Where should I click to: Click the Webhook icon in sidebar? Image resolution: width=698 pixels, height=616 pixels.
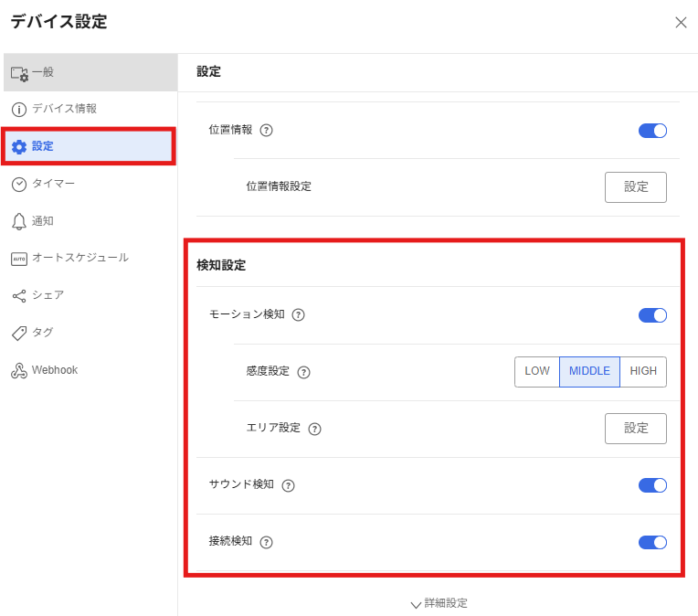point(19,370)
